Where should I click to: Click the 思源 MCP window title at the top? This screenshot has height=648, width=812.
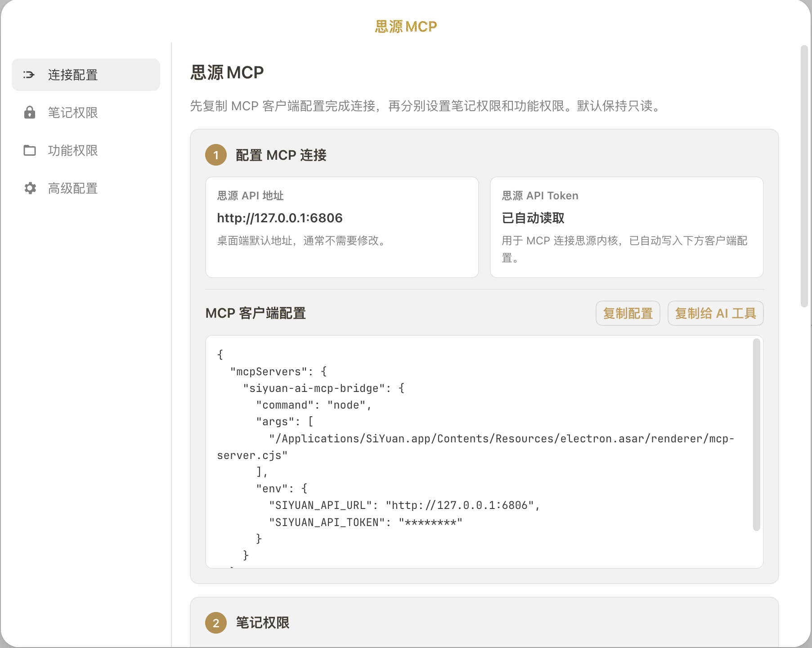pos(406,27)
